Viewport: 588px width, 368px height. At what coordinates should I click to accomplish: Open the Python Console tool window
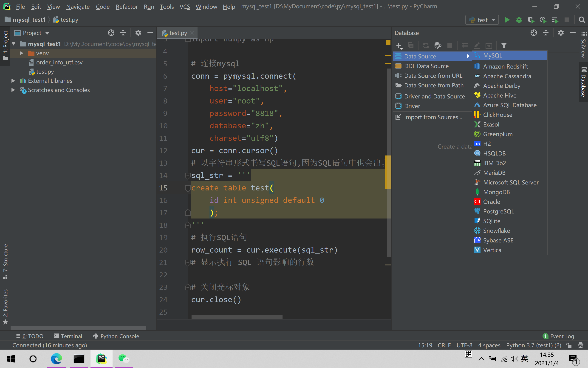116,336
